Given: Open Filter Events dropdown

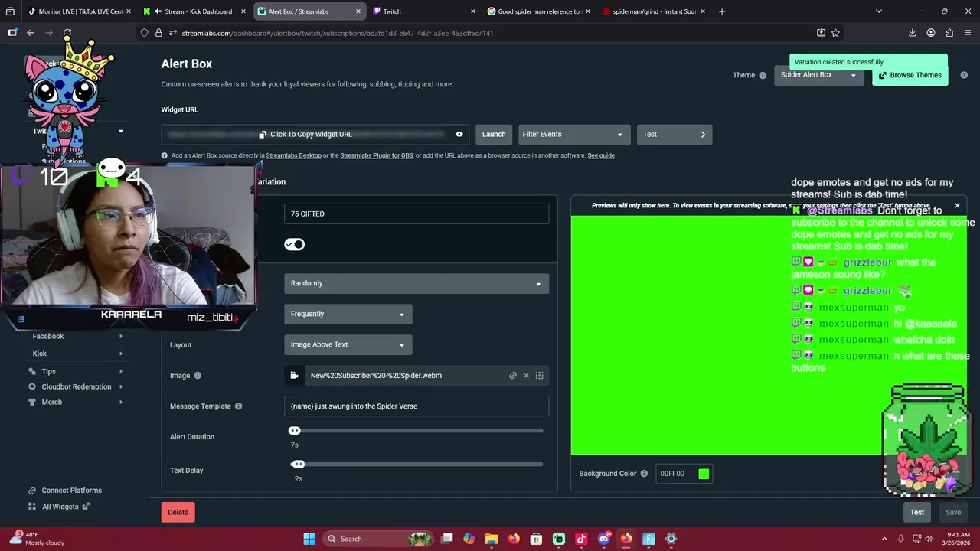Looking at the screenshot, I should pos(574,135).
